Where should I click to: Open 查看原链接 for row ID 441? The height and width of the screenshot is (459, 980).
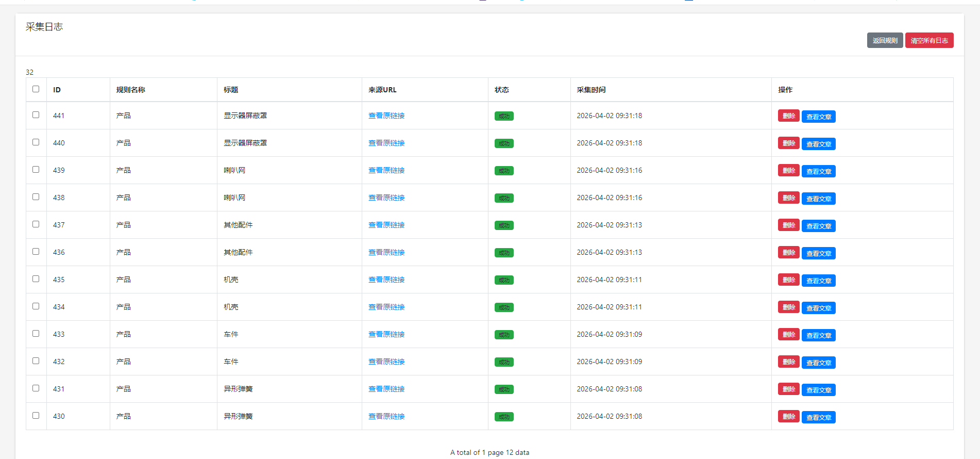[386, 116]
